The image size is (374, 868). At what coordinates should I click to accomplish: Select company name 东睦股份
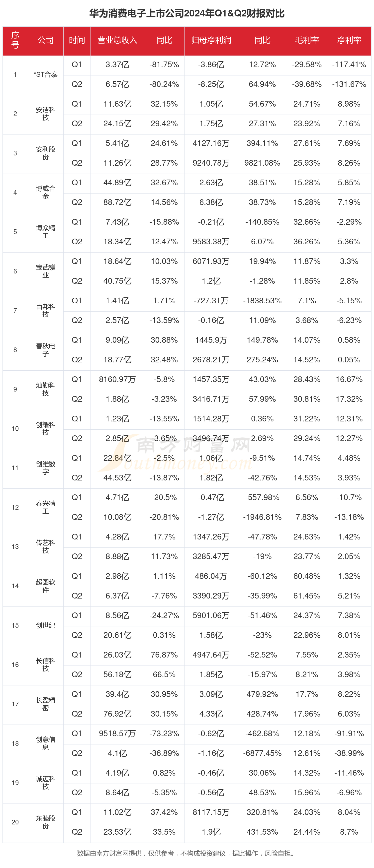(46, 822)
